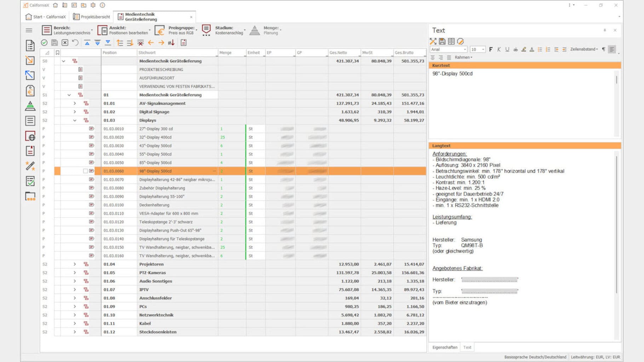The image size is (644, 362).
Task: Click the orange right arrow icon
Action: click(x=161, y=43)
